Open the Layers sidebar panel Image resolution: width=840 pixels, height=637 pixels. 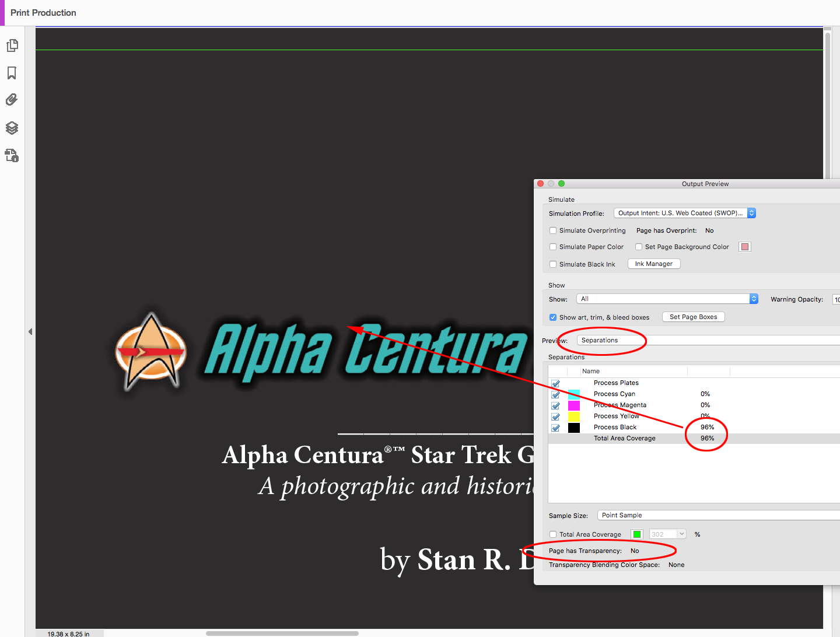coord(12,128)
